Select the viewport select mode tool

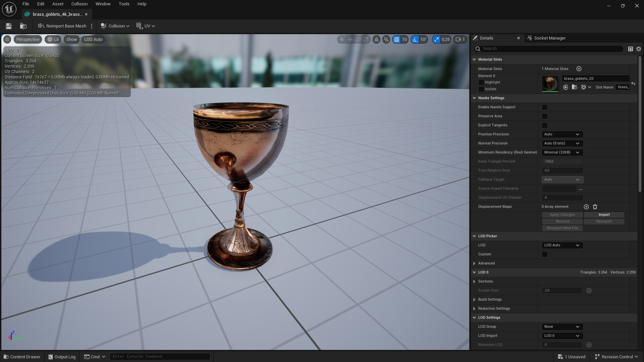pos(342,39)
